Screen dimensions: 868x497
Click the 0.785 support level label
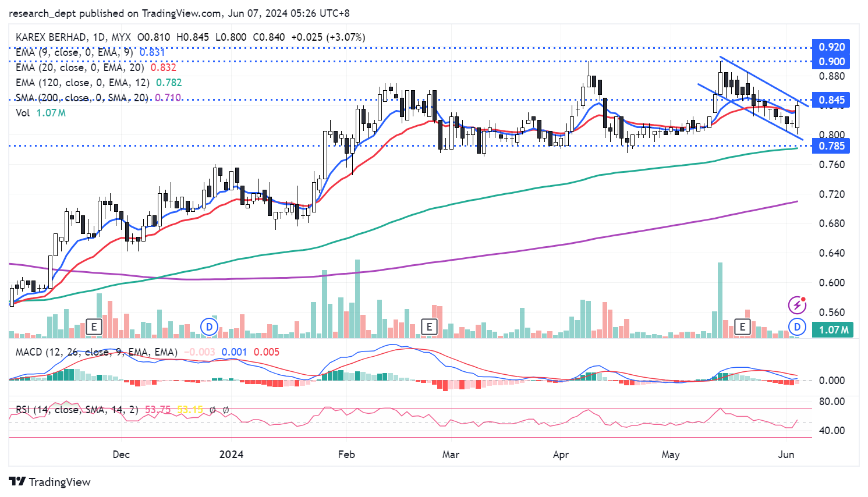point(831,146)
